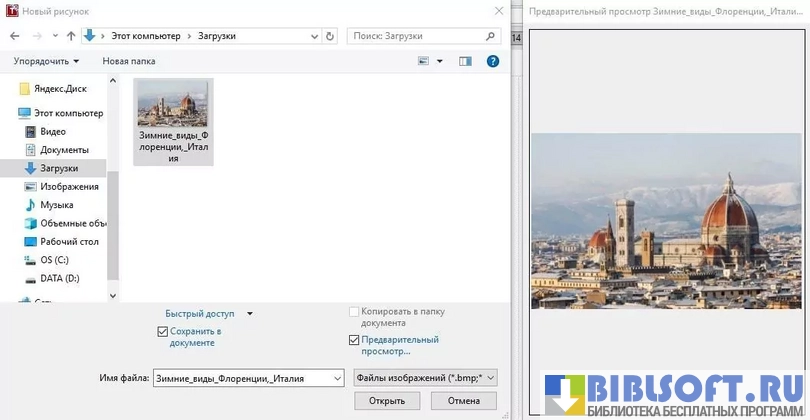Click the Up folder arrow icon
The width and height of the screenshot is (810, 420).
tap(70, 36)
